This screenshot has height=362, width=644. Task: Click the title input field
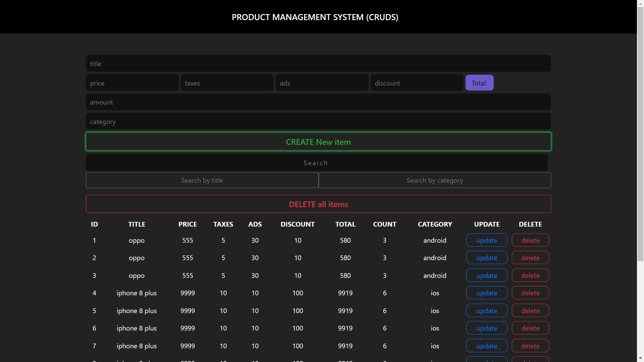(318, 63)
